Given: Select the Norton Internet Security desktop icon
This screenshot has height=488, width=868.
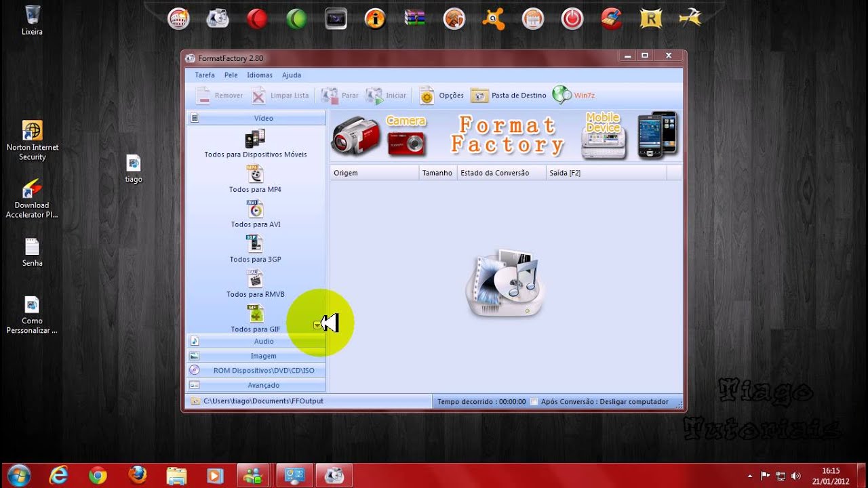Looking at the screenshot, I should pos(32,141).
